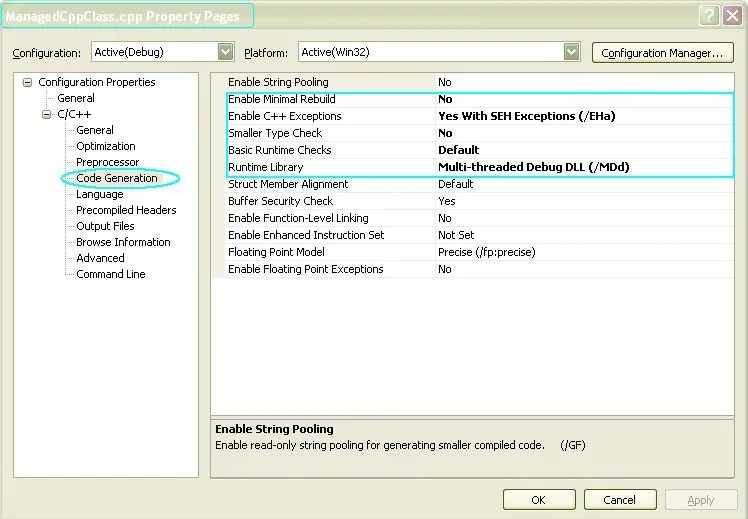Select the Basic Runtime Checks property
The width and height of the screenshot is (748, 519).
tap(479, 150)
